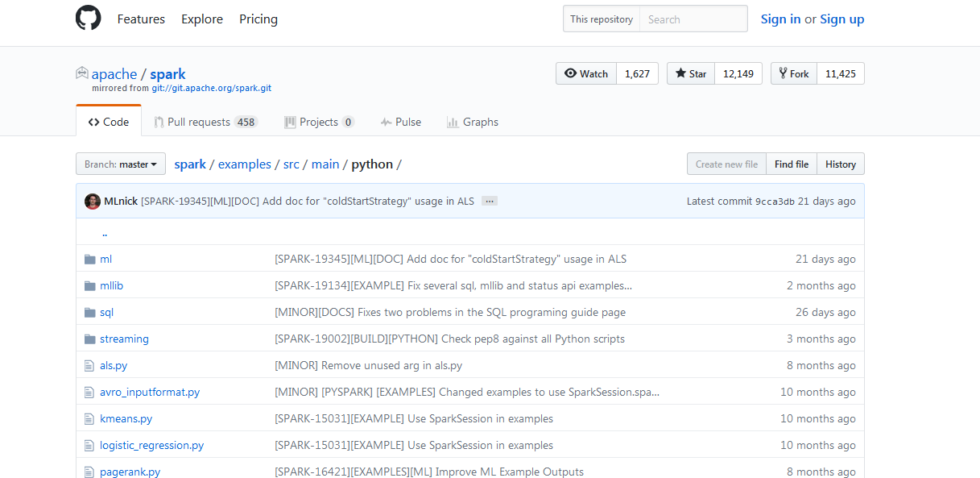Click the Sign in link

tap(780, 19)
